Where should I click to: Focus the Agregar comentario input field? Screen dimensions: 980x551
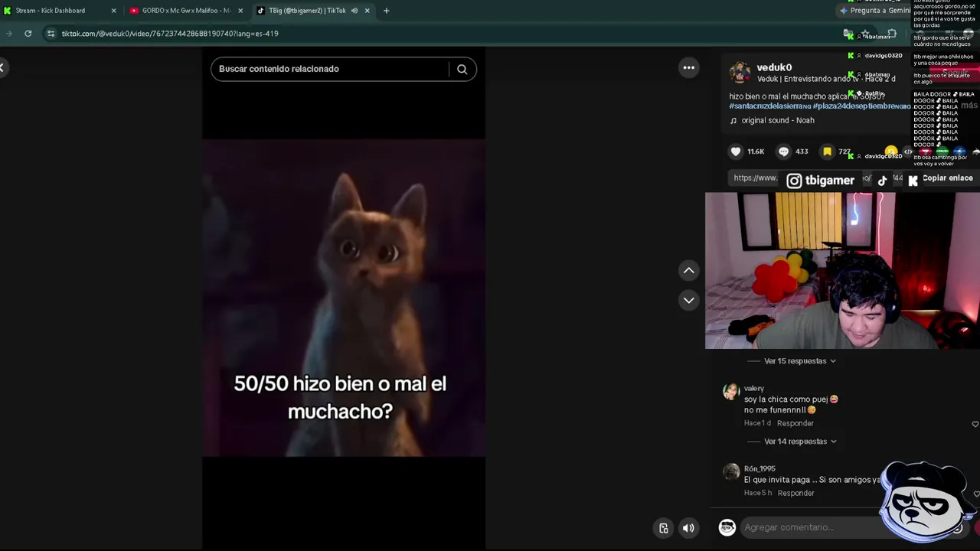[x=812, y=527]
